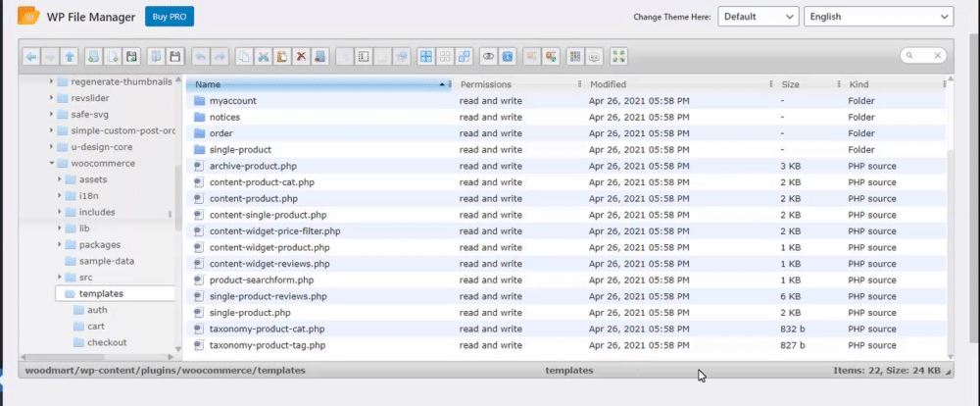Clear the selection with Select None

444,56
